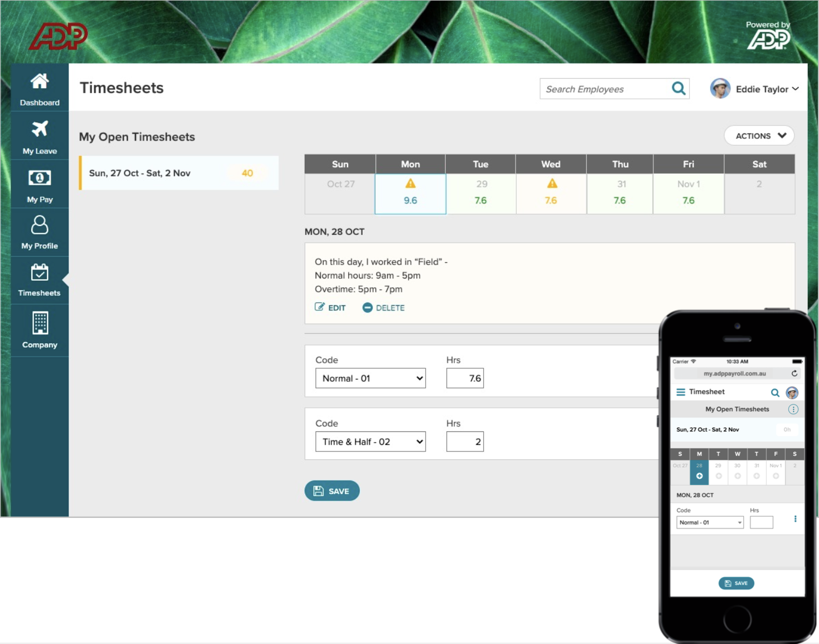Open the Time & Half - 02 code dropdown

click(370, 442)
